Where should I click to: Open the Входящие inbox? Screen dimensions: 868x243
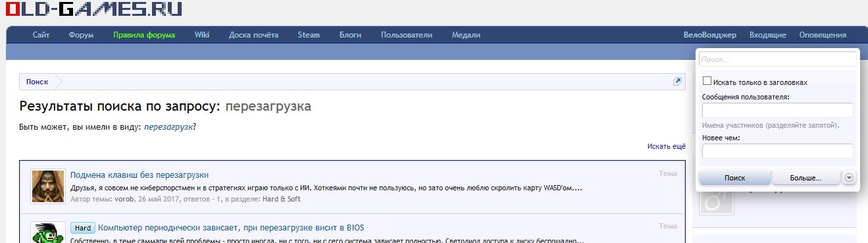point(767,35)
